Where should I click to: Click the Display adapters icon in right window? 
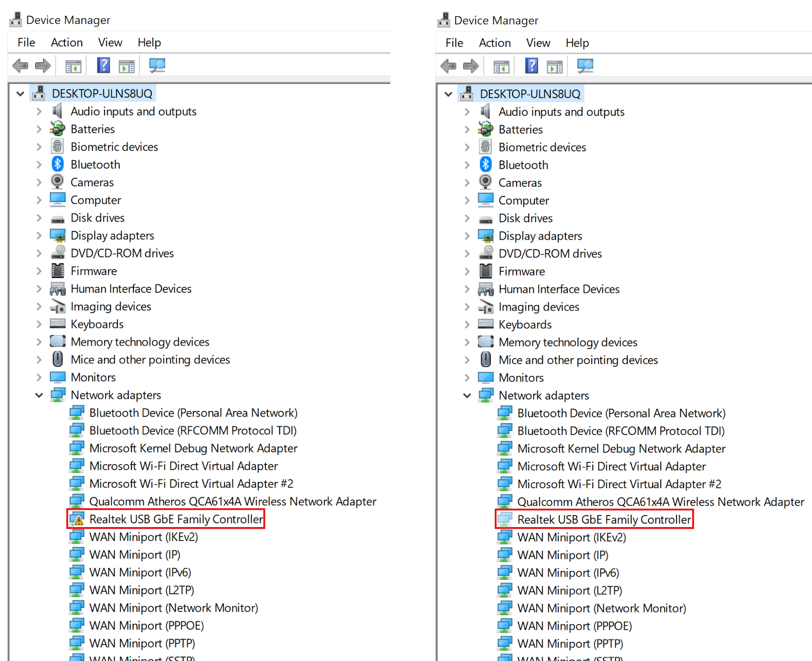[486, 236]
